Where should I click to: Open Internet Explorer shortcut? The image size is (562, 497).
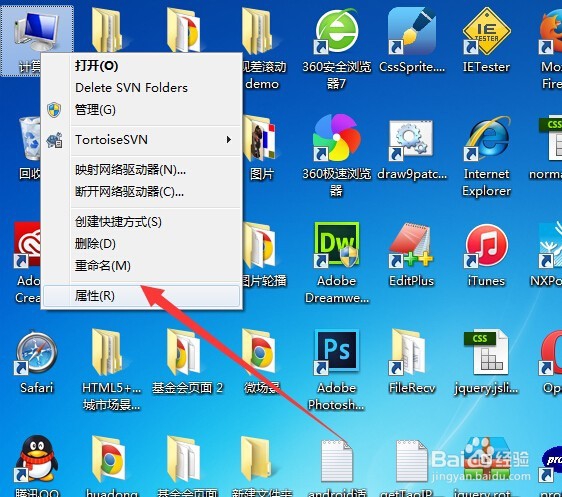(x=486, y=139)
